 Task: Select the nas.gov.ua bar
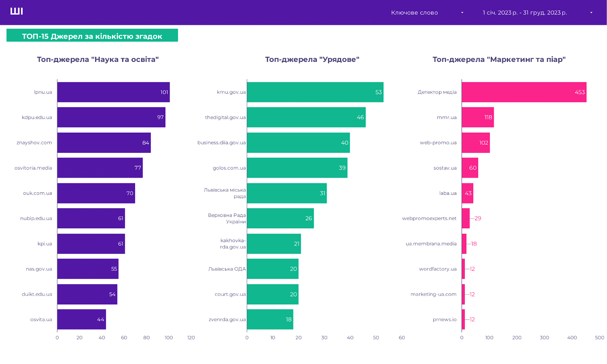tap(88, 269)
